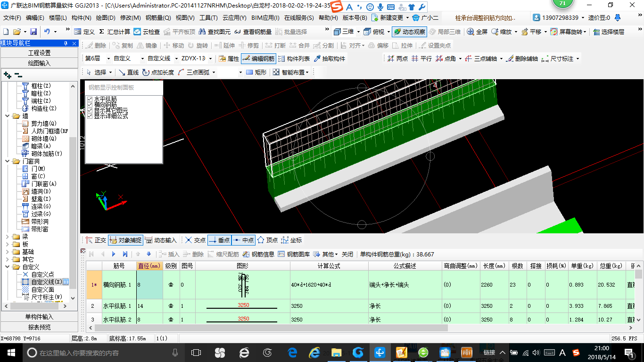Open 钢筋图库 rebar library
The width and height of the screenshot is (644, 362).
(294, 254)
